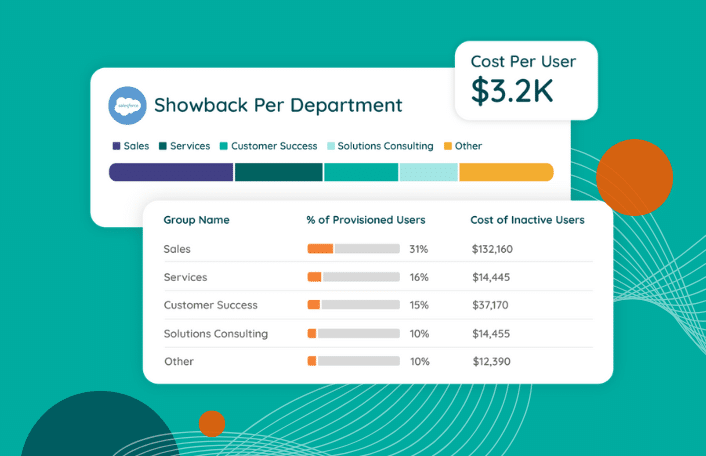This screenshot has height=456, width=706.
Task: Click the Sales legend color square
Action: click(x=116, y=146)
